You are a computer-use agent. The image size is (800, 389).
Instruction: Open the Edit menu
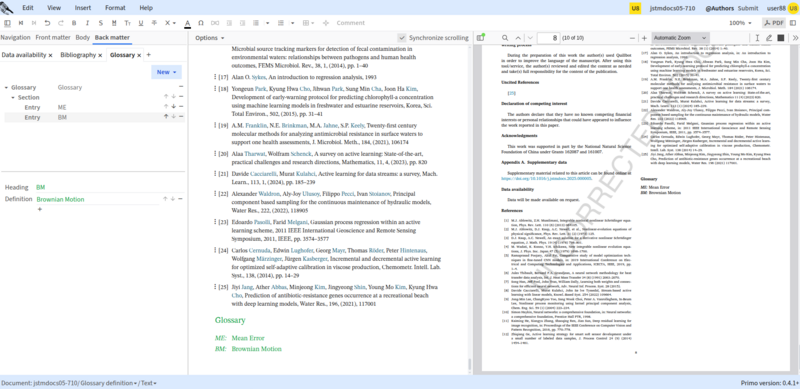pos(28,8)
